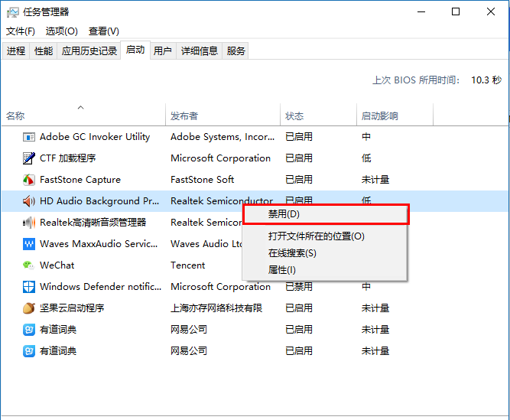Select the FastStone Capture icon
This screenshot has width=510, height=420.
pos(28,180)
